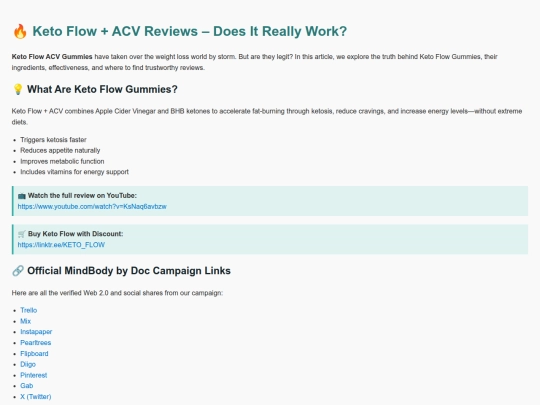Open the YouTube review video link
This screenshot has width=540, height=405.
[x=92, y=207]
